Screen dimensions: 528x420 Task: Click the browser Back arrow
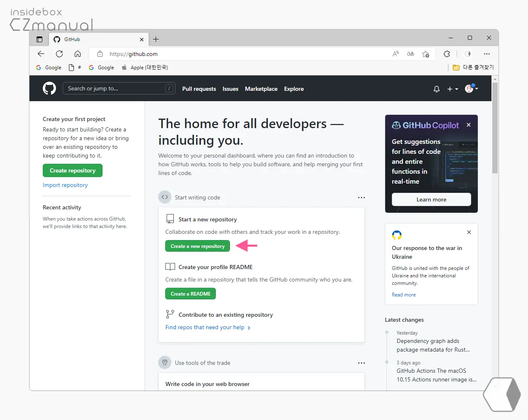point(41,54)
